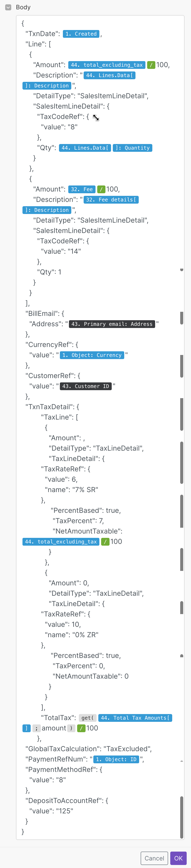Confirm with the OK button
Screen dimensions: 191x868
pos(178,858)
